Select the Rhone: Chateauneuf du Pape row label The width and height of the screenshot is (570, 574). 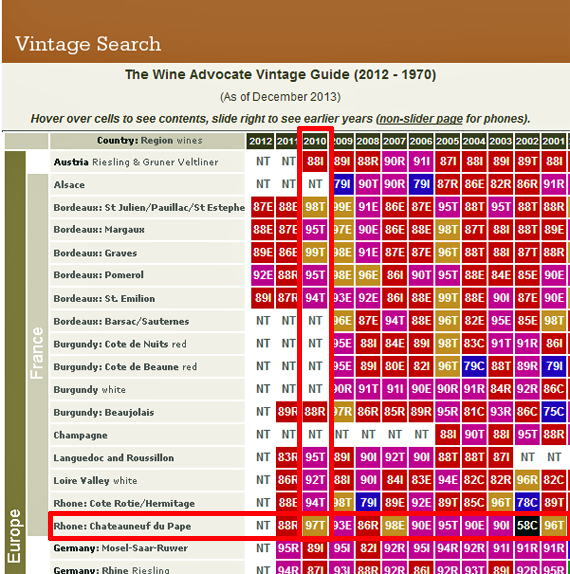point(122,526)
